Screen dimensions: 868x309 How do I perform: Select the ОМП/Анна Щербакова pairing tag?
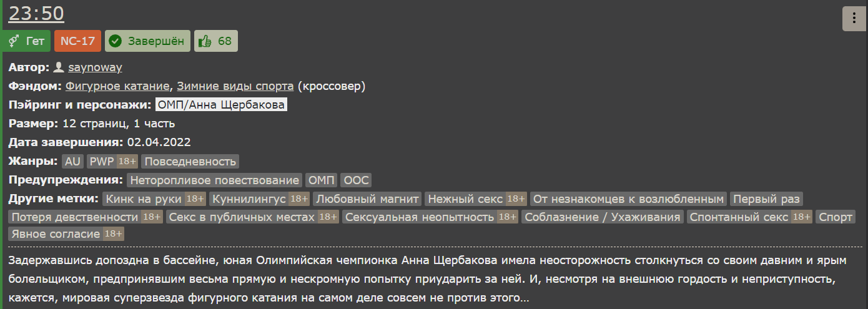click(221, 105)
